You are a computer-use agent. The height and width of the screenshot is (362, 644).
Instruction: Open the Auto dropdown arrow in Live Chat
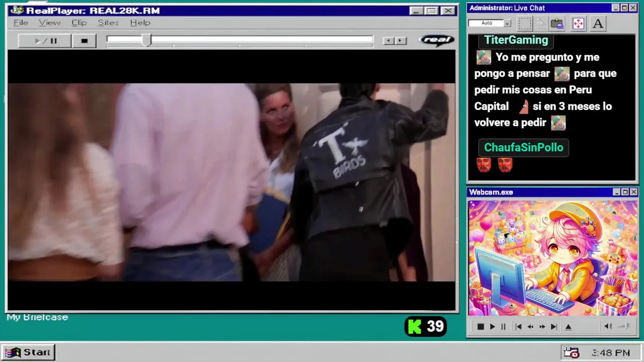(x=507, y=23)
